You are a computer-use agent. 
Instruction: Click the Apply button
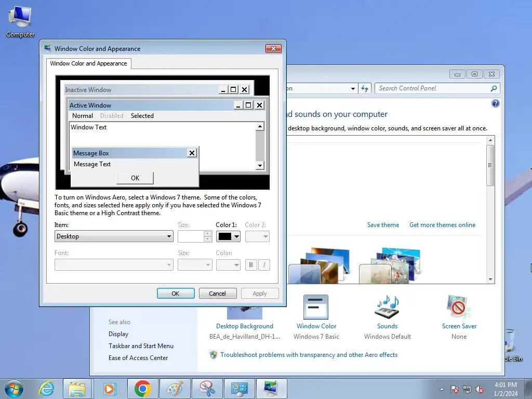coord(260,293)
